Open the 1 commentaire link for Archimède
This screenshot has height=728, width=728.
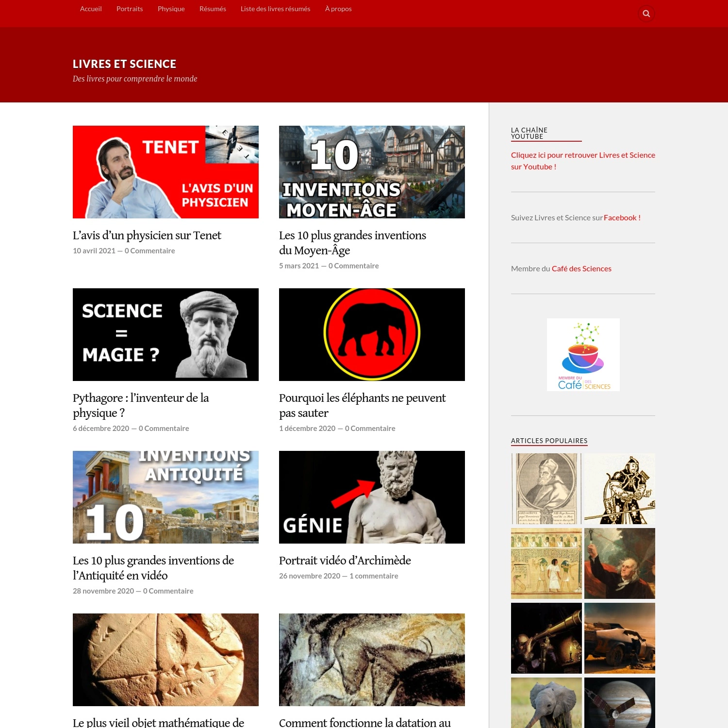tap(374, 576)
